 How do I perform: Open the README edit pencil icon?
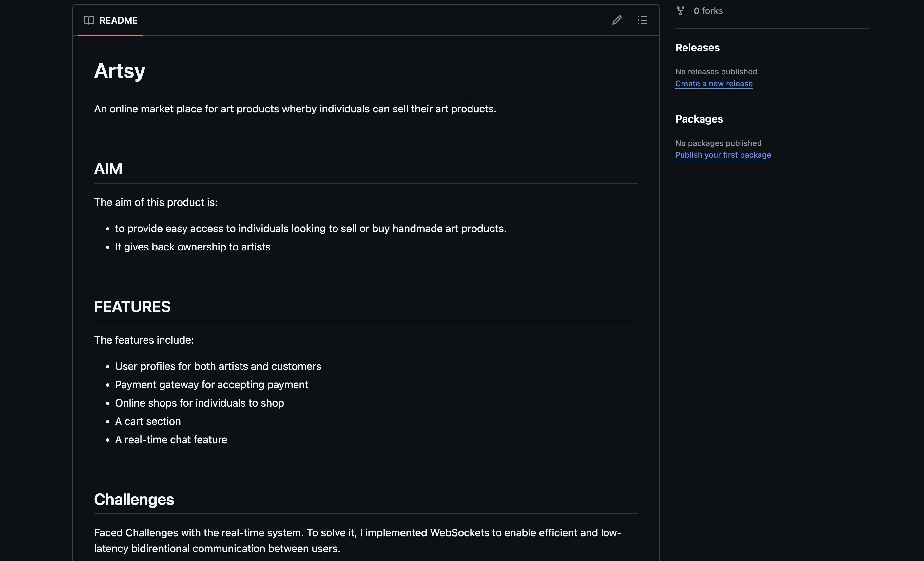pyautogui.click(x=617, y=20)
